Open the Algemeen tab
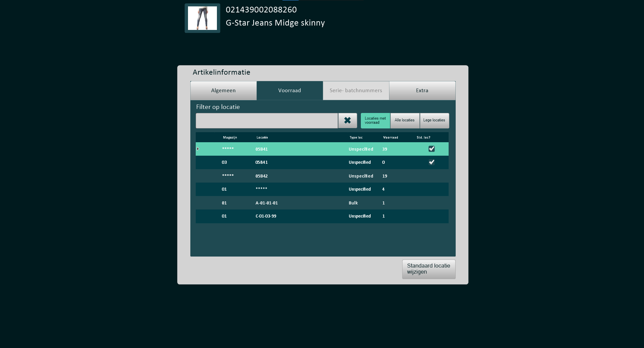The height and width of the screenshot is (348, 644). (x=223, y=90)
